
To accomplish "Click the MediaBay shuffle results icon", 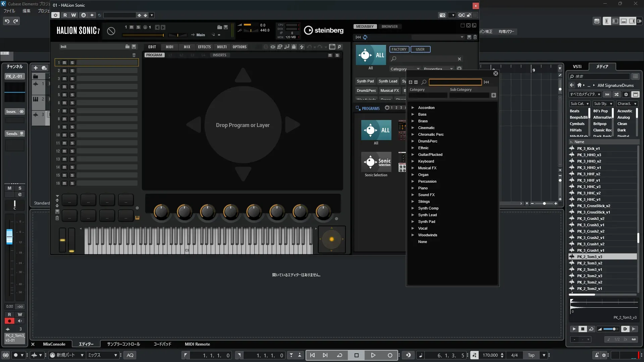I will (616, 95).
